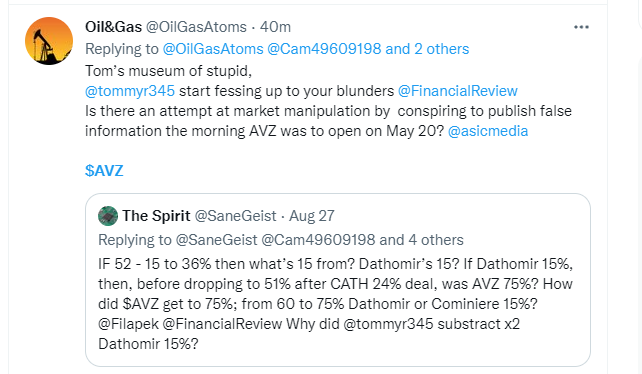Click the 40m tweet timestamp
The height and width of the screenshot is (374, 642).
[x=275, y=27]
